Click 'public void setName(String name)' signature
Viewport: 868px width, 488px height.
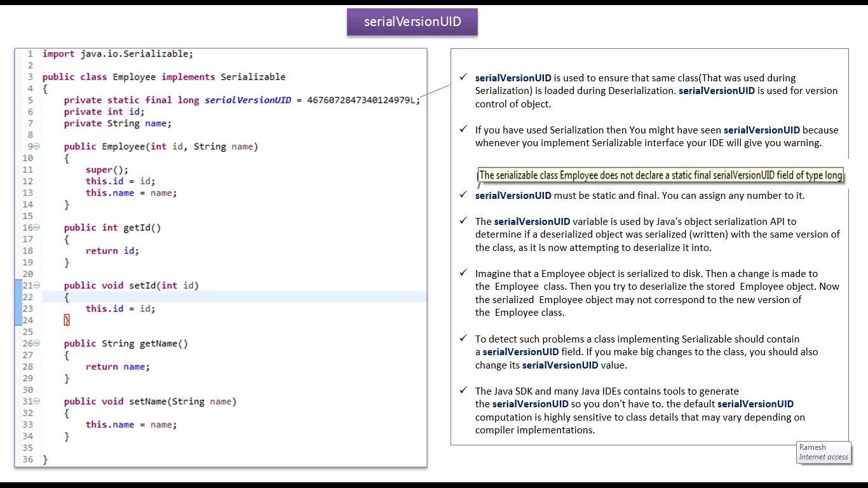click(x=151, y=401)
